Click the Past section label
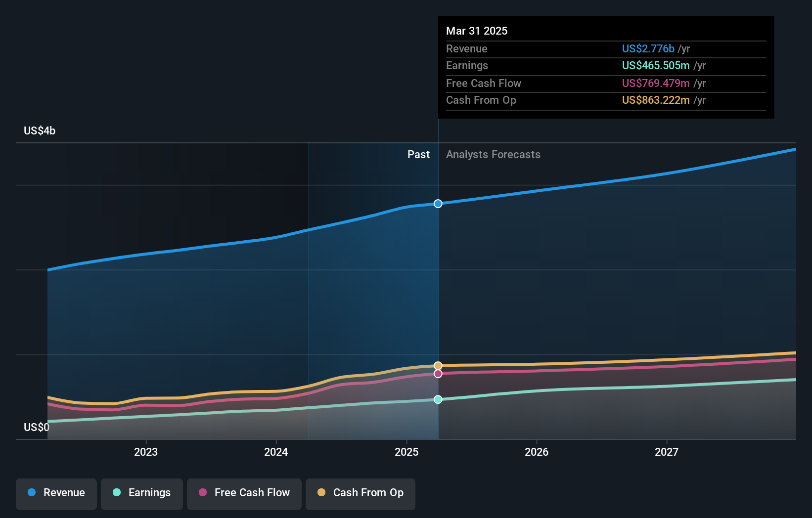The image size is (812, 518). (418, 154)
